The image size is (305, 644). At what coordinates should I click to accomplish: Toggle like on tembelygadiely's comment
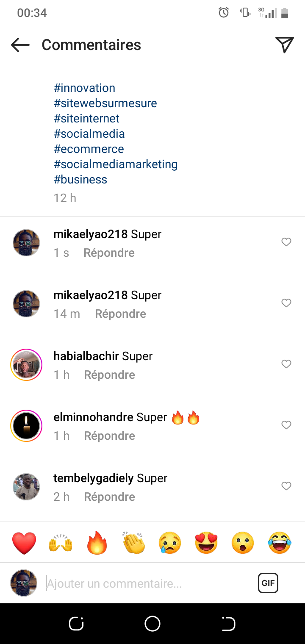point(286,486)
